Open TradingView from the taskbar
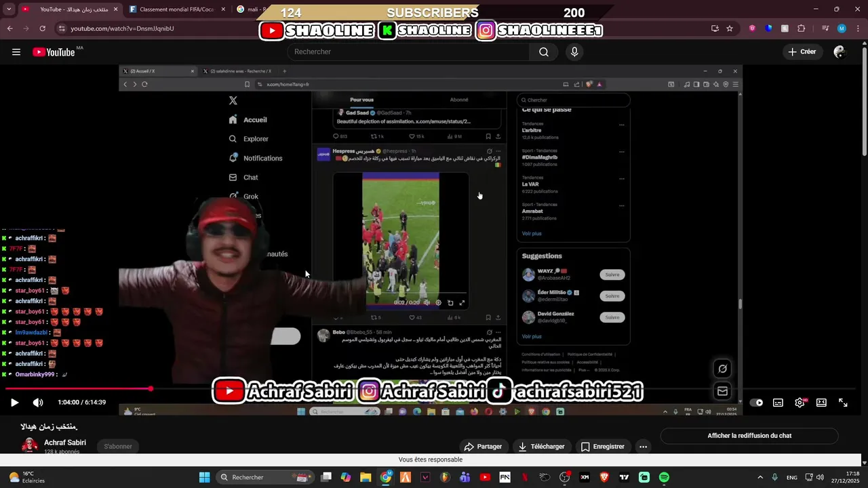The height and width of the screenshot is (488, 868). (624, 477)
